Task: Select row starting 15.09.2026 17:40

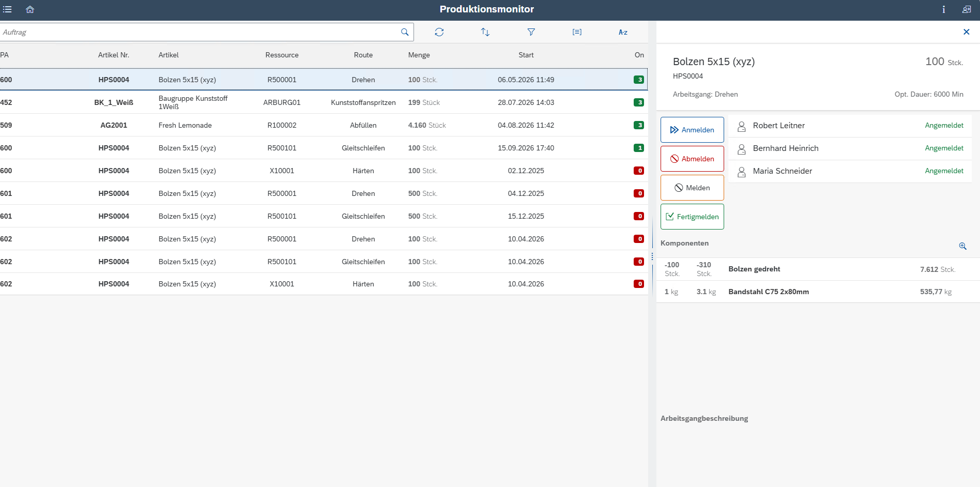Action: coord(324,148)
